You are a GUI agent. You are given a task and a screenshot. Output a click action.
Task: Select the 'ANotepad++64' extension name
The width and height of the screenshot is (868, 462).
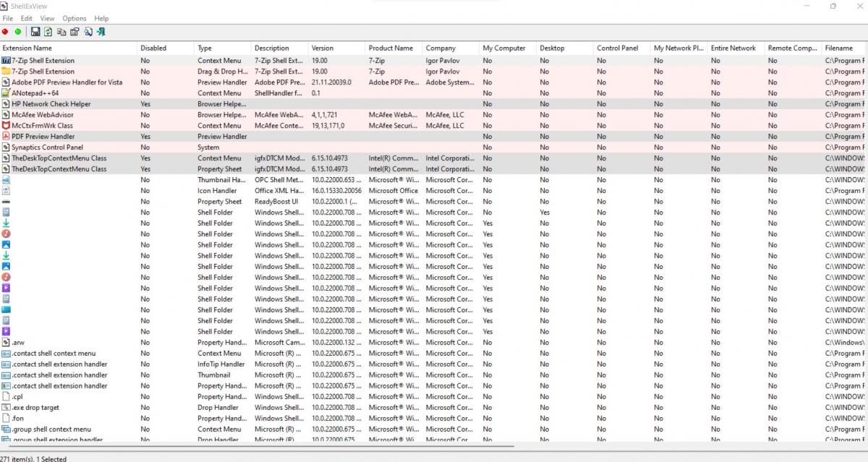click(x=35, y=93)
